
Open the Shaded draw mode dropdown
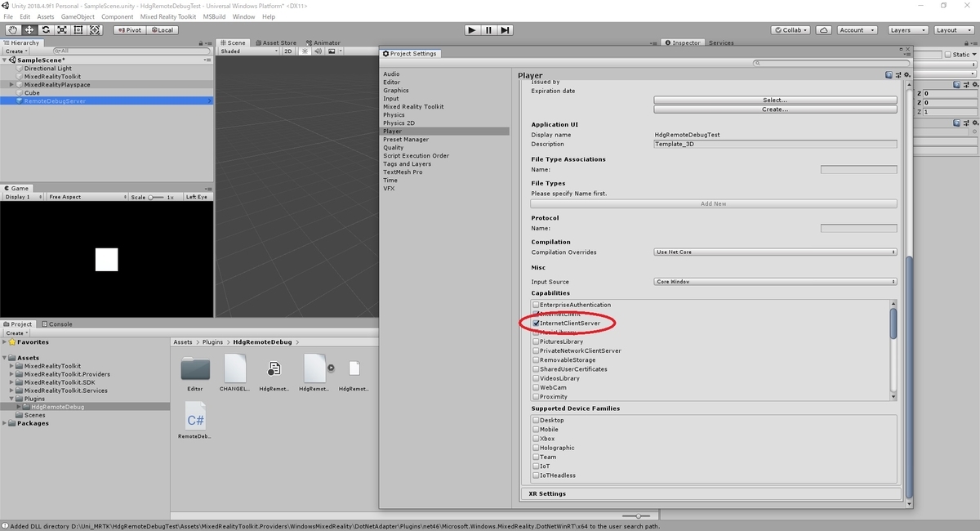click(x=249, y=51)
